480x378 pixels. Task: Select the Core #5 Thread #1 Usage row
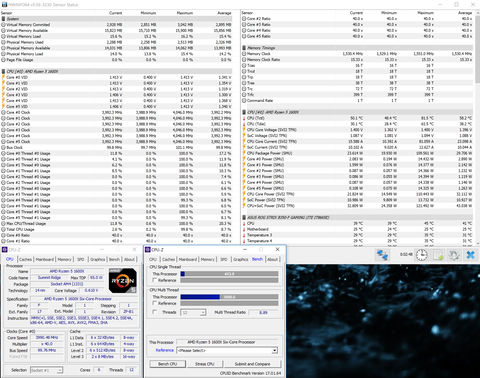[117, 218]
